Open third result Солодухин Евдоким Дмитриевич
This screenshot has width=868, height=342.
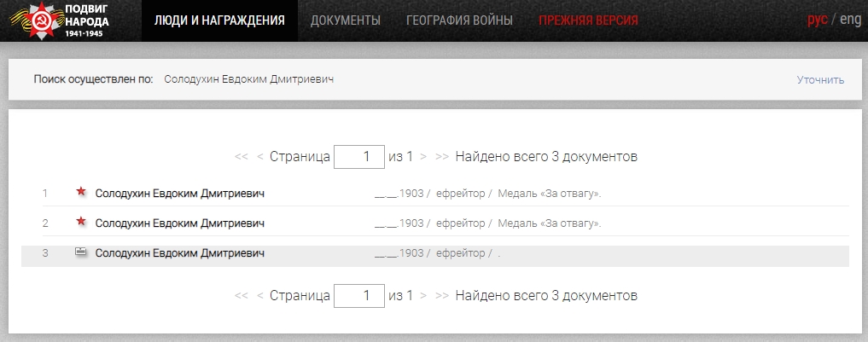[180, 253]
